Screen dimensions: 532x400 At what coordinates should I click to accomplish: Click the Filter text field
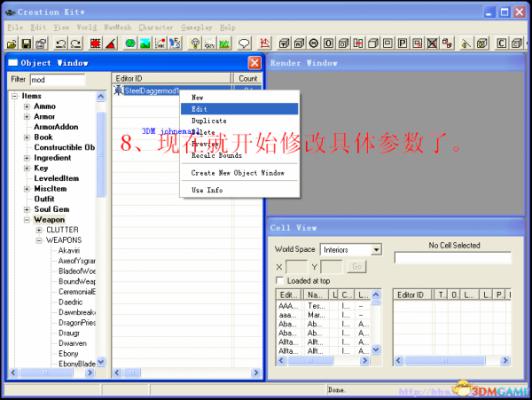[57, 80]
